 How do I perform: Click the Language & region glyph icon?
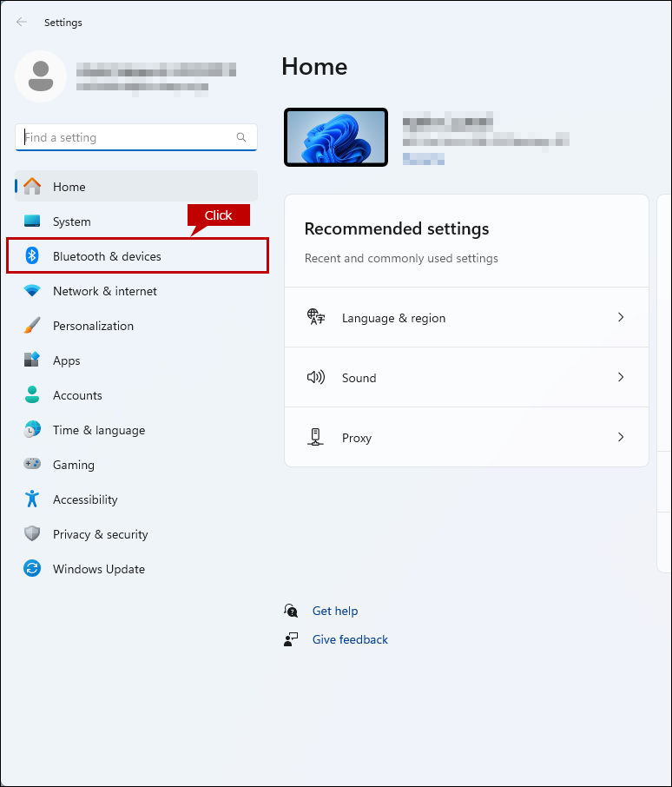(315, 317)
